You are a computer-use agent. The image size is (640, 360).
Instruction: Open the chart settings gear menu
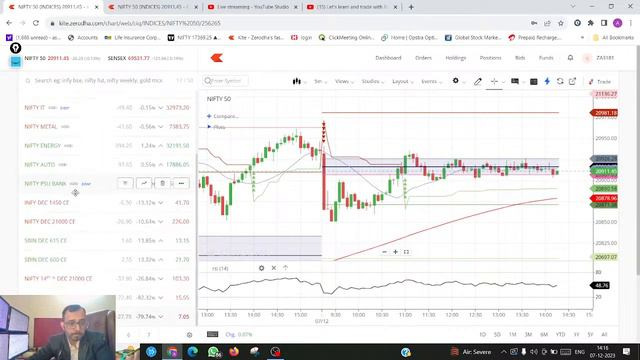click(x=456, y=81)
